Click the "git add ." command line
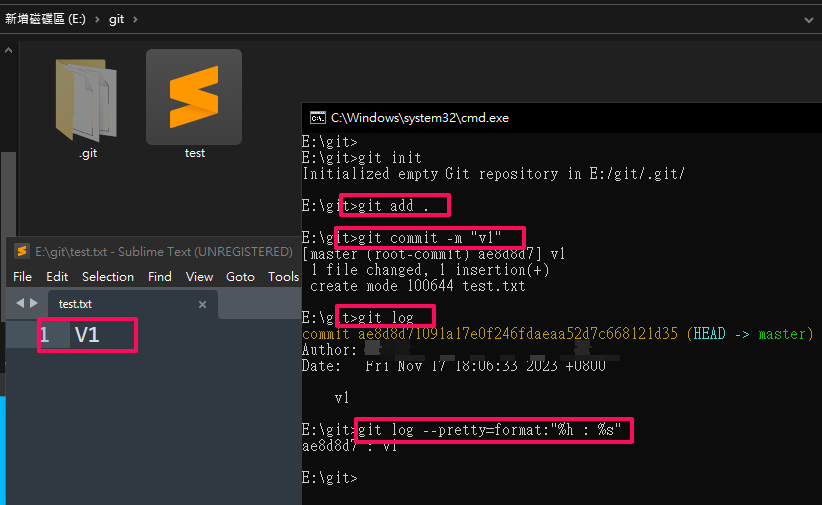Screen dimensions: 822x505 [365, 206]
